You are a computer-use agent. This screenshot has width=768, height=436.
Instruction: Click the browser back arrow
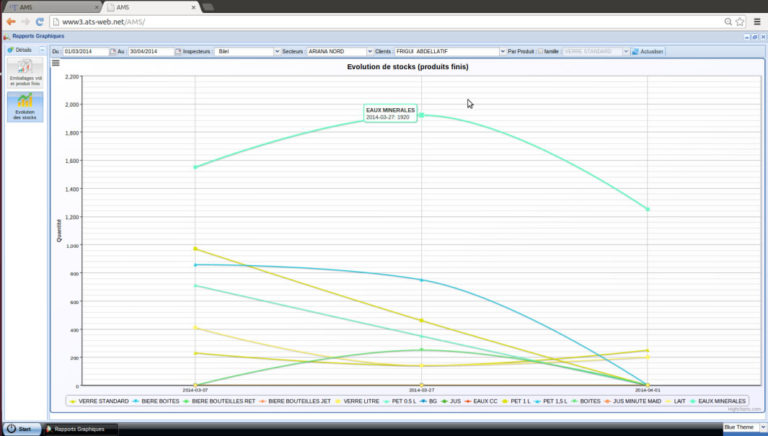pyautogui.click(x=11, y=21)
